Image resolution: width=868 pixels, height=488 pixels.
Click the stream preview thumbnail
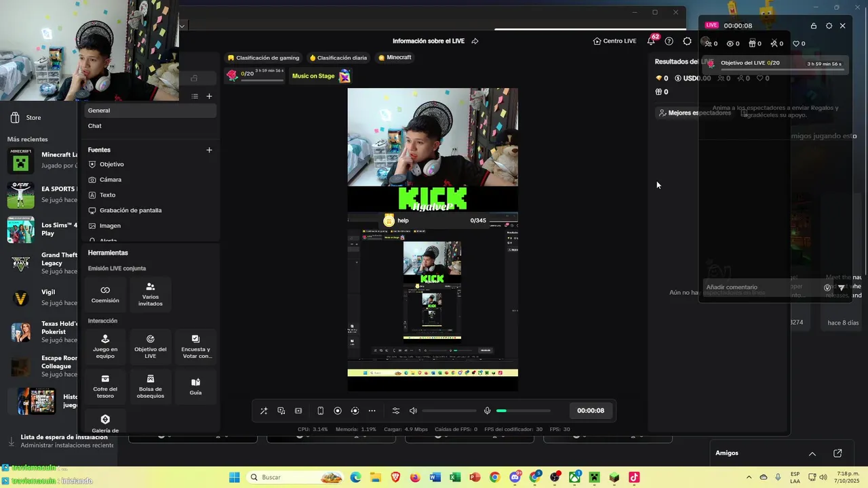pyautogui.click(x=433, y=239)
